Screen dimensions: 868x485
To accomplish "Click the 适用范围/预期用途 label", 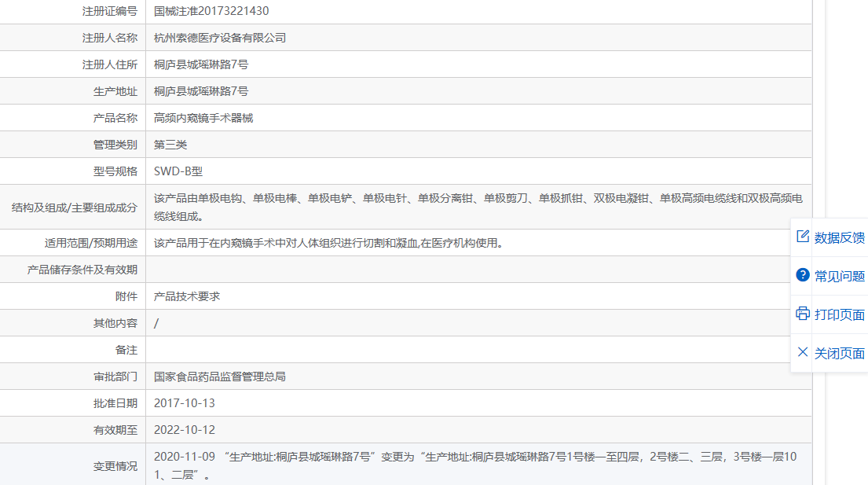I will pos(91,243).
